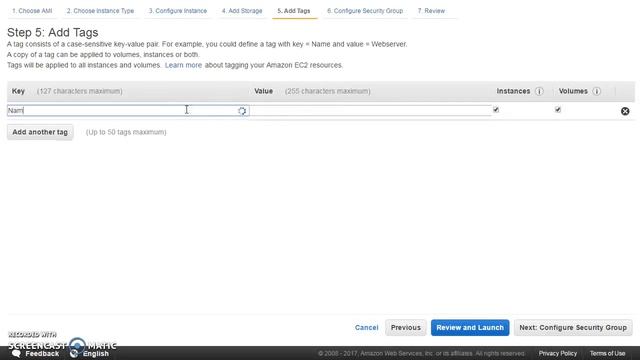
Task: Click the Step 5: Add Tags heading
Action: (53, 33)
